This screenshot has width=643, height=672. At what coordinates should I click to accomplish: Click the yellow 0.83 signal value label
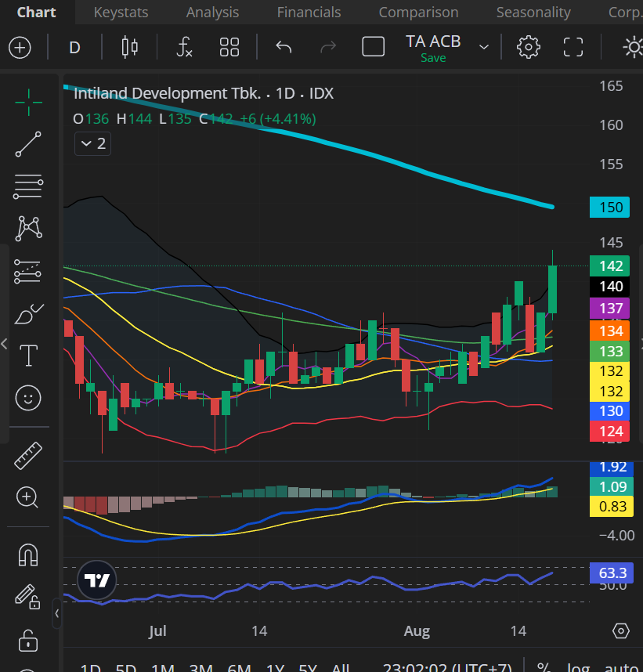coord(612,507)
